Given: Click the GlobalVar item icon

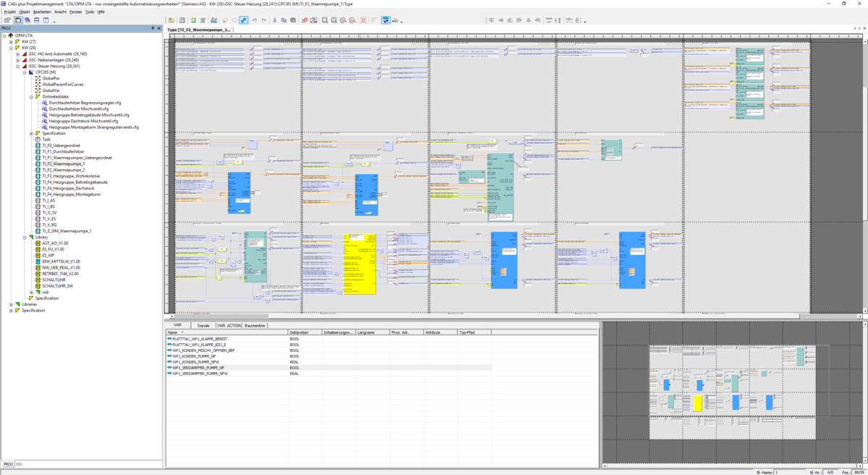Looking at the screenshot, I should point(38,91).
